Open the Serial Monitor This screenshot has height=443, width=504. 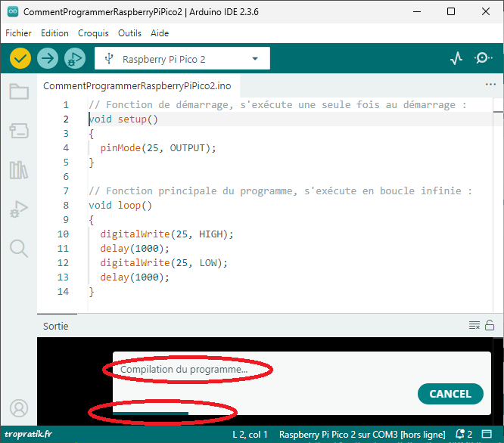[483, 58]
